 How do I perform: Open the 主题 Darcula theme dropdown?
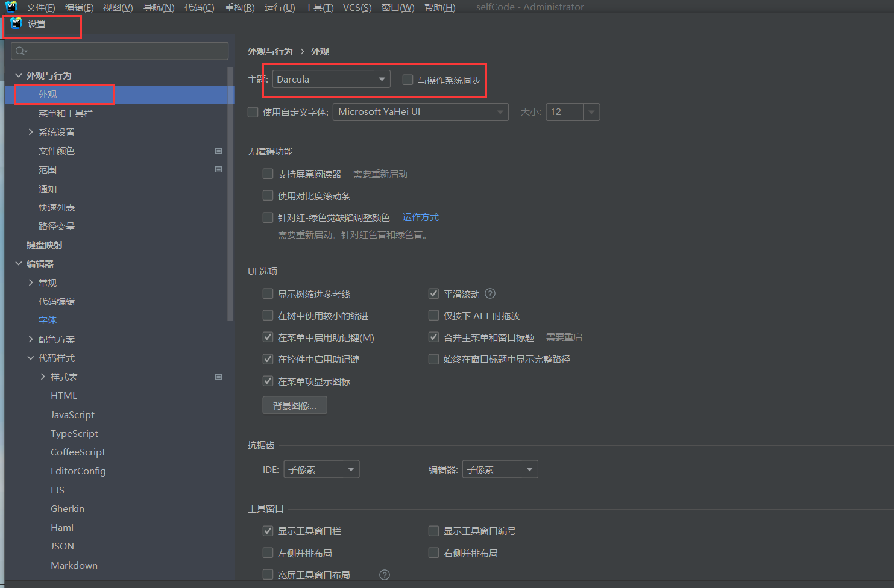[331, 79]
